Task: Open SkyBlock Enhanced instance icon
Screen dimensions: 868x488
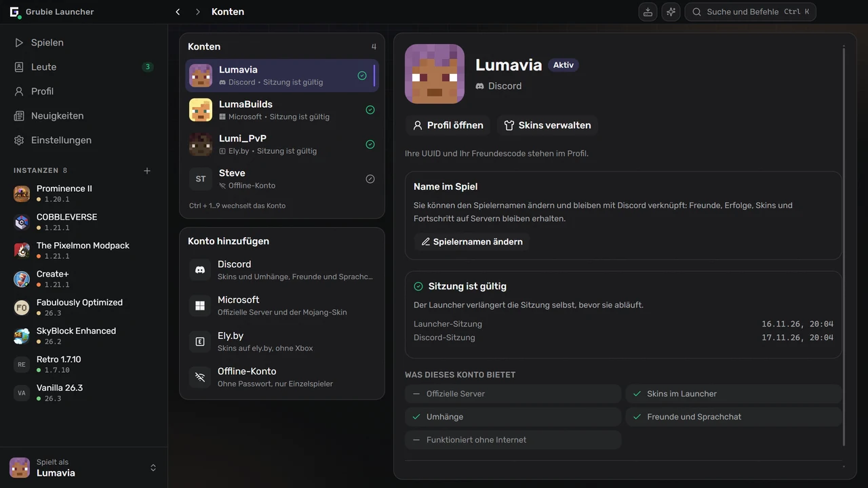Action: click(x=22, y=336)
